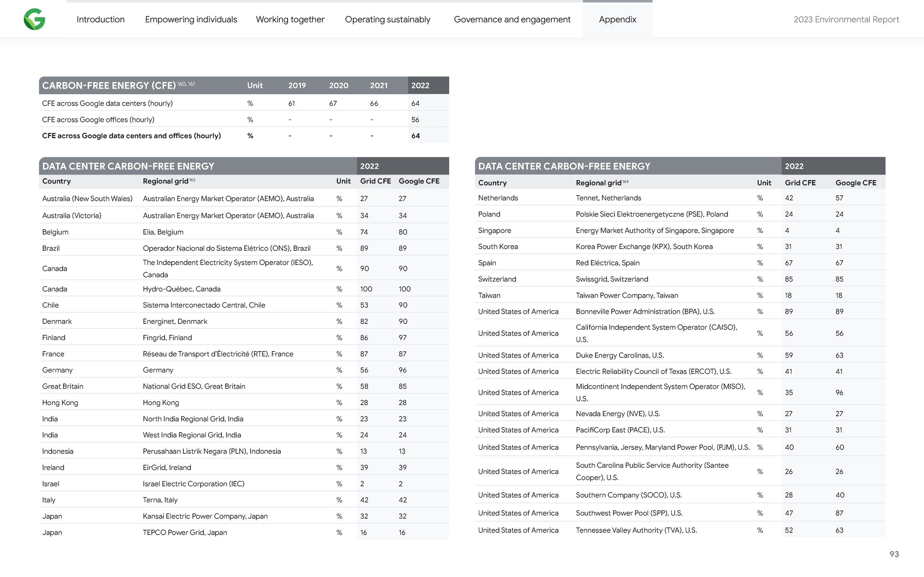The width and height of the screenshot is (924, 577).
Task: Open the Introduction section tab
Action: pyautogui.click(x=101, y=19)
